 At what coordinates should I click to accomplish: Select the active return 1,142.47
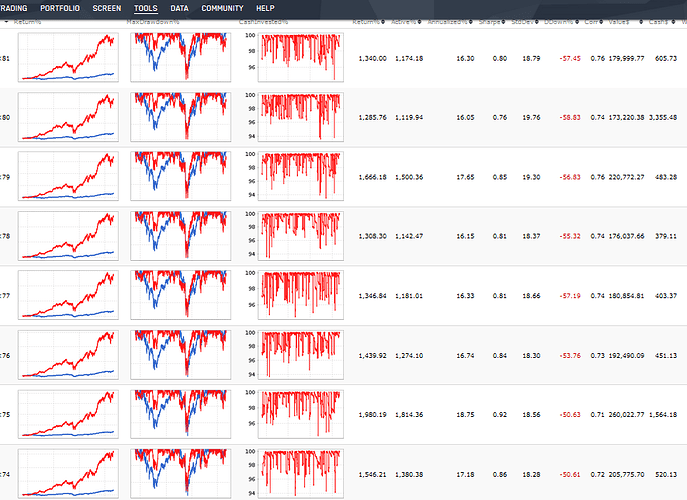(409, 236)
